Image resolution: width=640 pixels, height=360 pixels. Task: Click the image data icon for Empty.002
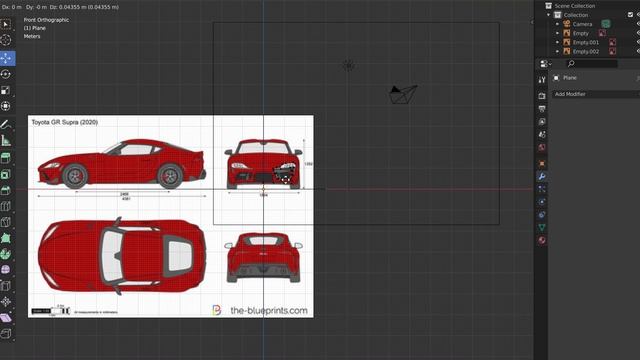612,51
